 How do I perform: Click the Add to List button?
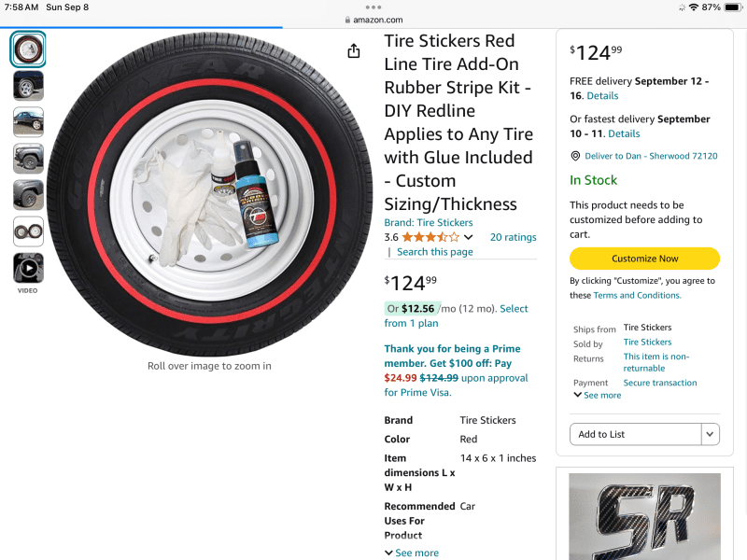click(x=635, y=434)
